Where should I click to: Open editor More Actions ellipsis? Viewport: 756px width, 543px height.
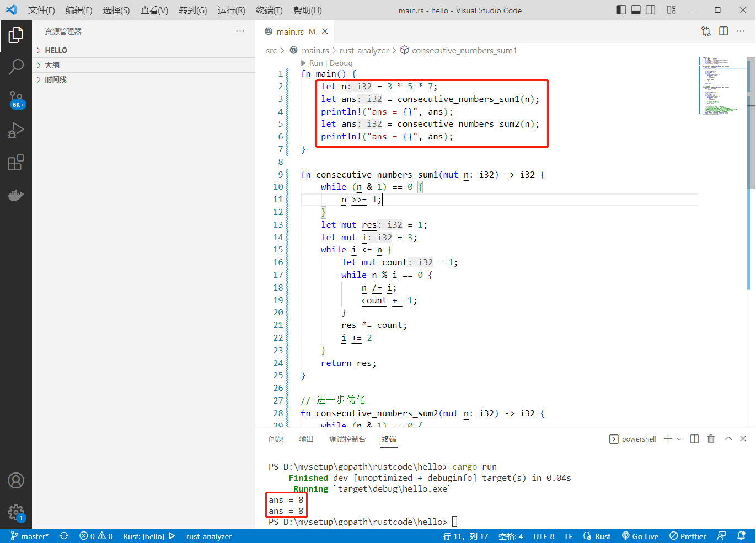click(x=741, y=31)
